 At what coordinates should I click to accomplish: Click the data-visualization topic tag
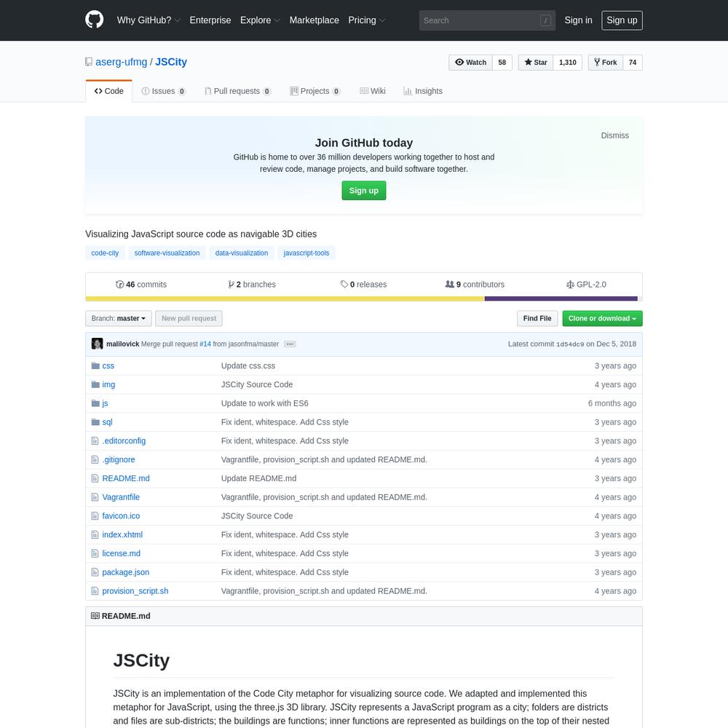click(x=242, y=253)
